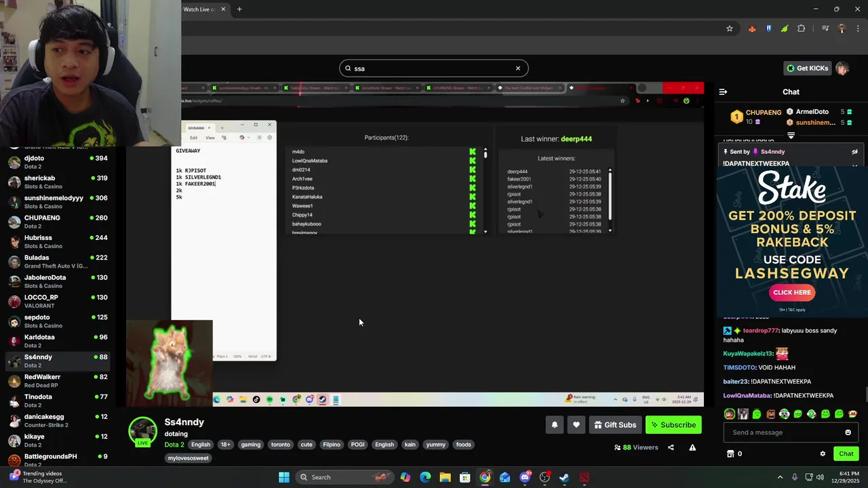The image size is (868, 488).
Task: Show hidden system tray icons
Action: tap(780, 477)
